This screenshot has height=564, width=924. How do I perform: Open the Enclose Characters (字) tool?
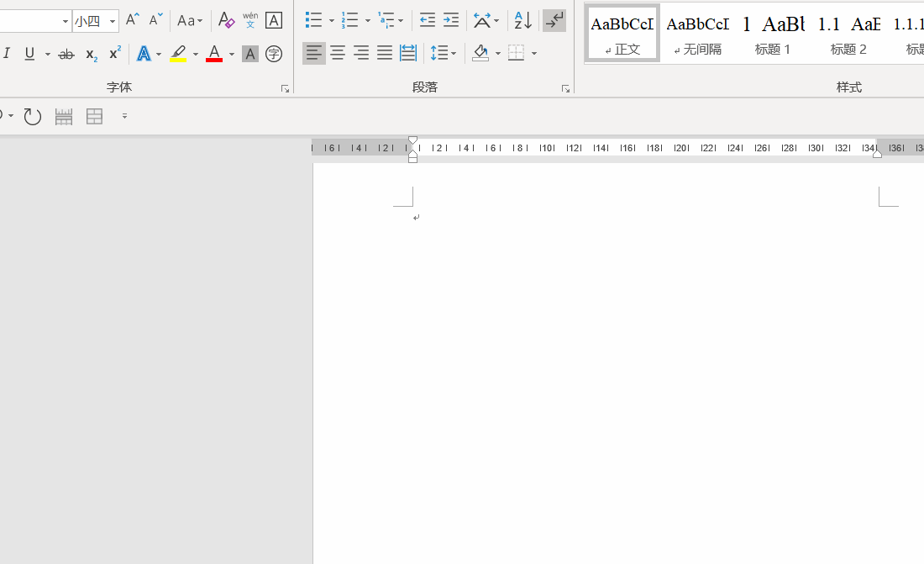(x=274, y=55)
